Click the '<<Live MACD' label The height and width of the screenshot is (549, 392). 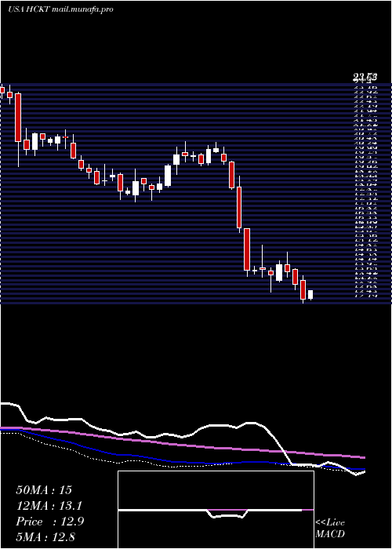(x=330, y=529)
